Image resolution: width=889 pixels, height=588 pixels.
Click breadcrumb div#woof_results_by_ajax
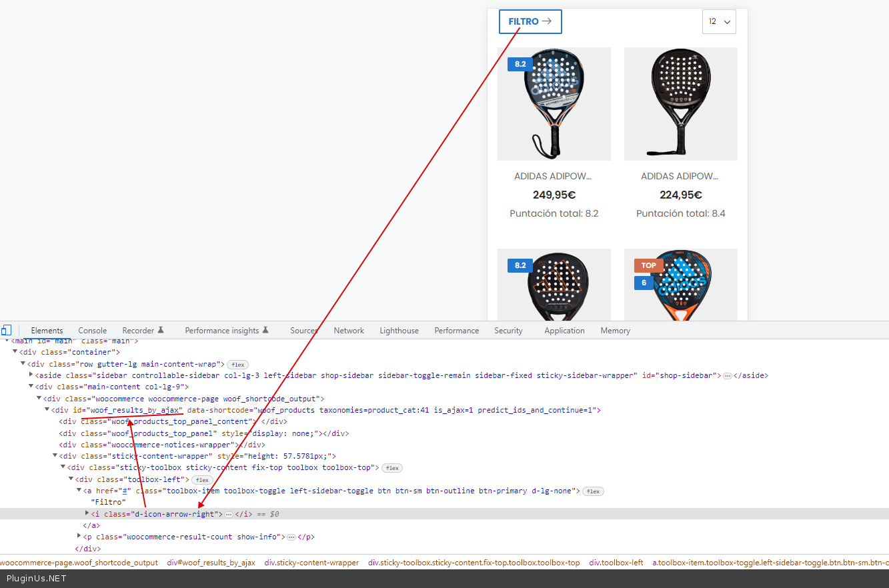(211, 563)
